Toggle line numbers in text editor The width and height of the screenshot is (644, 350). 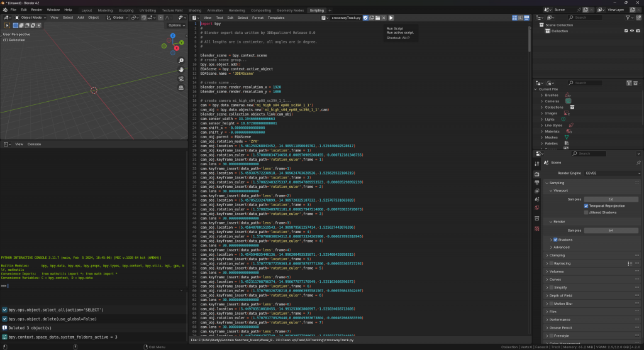point(514,18)
